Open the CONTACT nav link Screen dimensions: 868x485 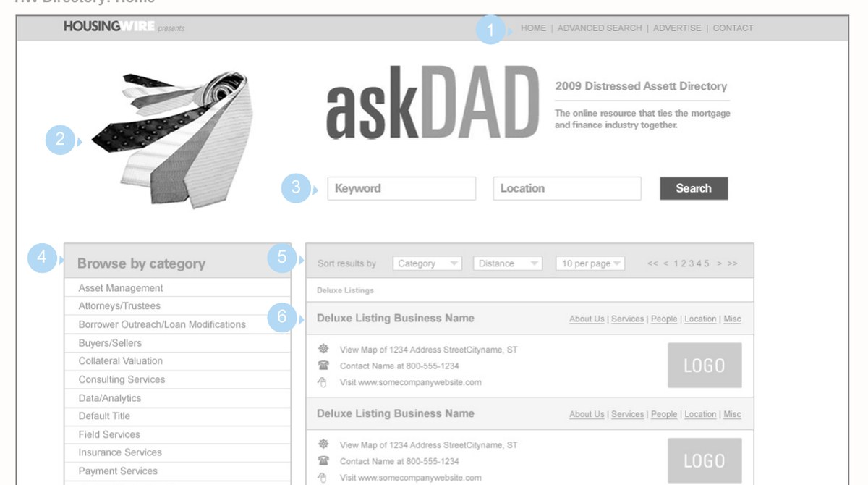[x=733, y=28]
